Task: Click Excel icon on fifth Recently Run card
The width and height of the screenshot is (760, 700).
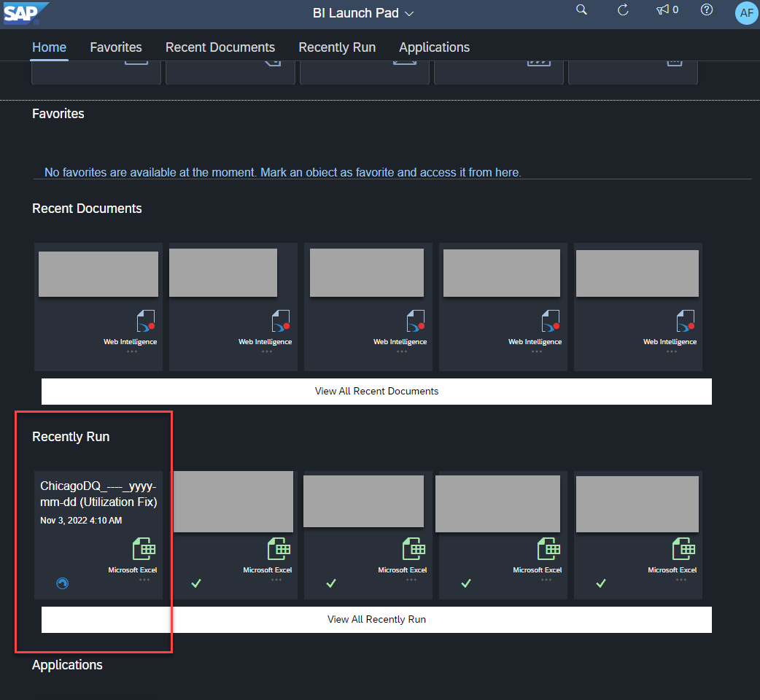Action: pyautogui.click(x=684, y=549)
